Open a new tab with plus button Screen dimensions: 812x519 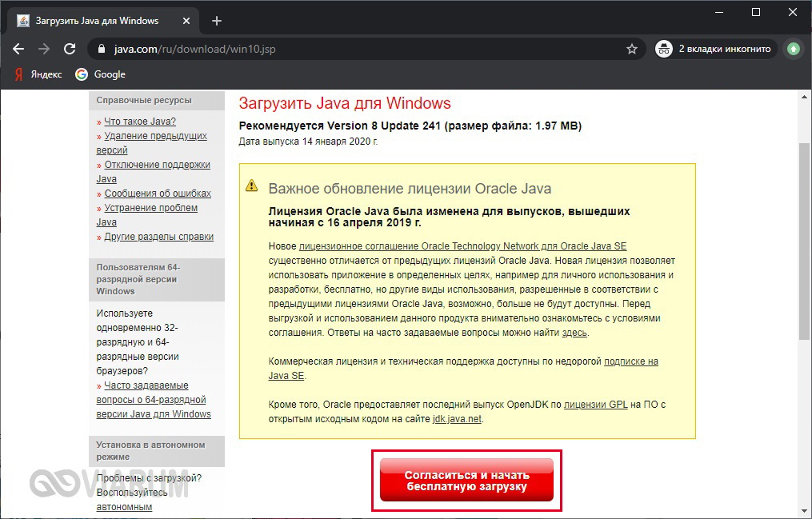click(x=216, y=21)
